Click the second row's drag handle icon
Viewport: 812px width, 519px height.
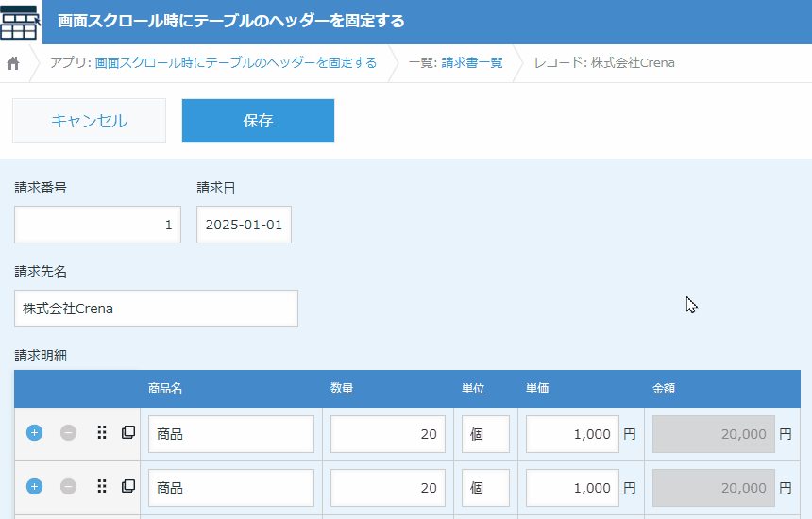click(102, 487)
